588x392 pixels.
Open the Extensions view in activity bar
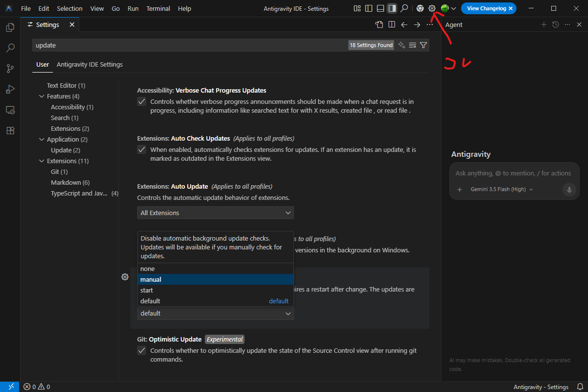10,131
